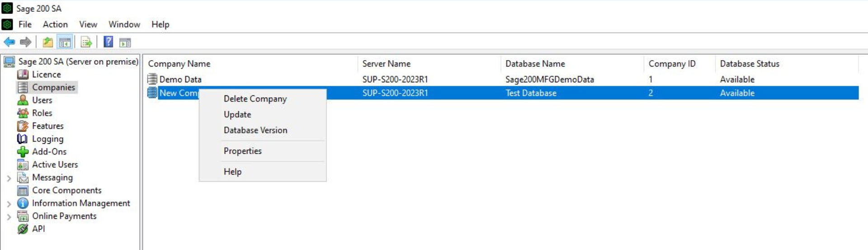Open the Help question-mark toolbar icon

click(x=108, y=42)
